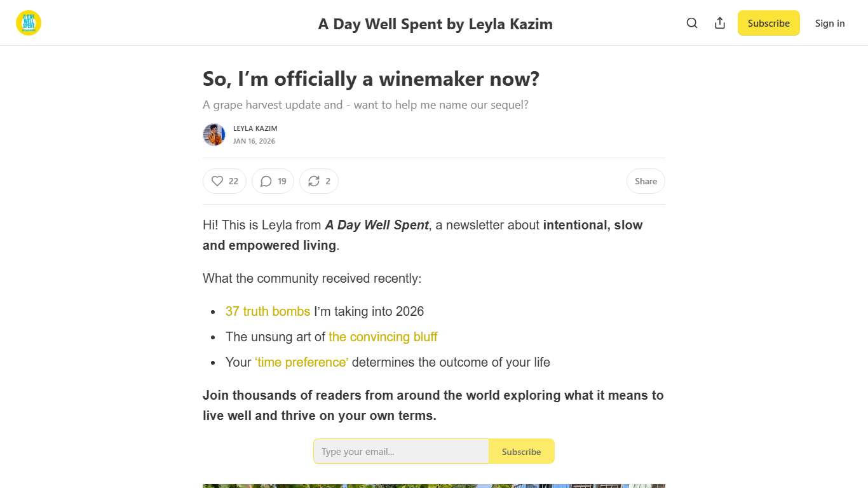
Task: Open the A Day Well Spent logo
Action: tap(29, 24)
